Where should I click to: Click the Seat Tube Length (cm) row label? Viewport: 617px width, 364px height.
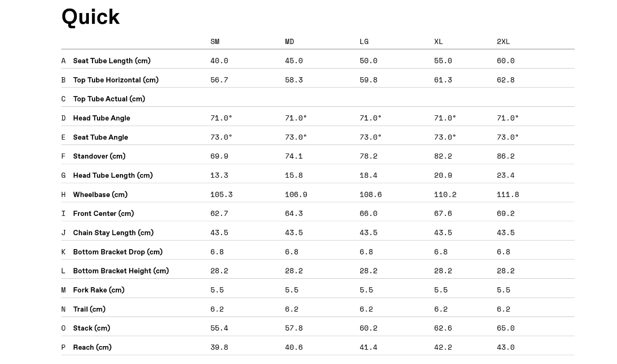[112, 61]
